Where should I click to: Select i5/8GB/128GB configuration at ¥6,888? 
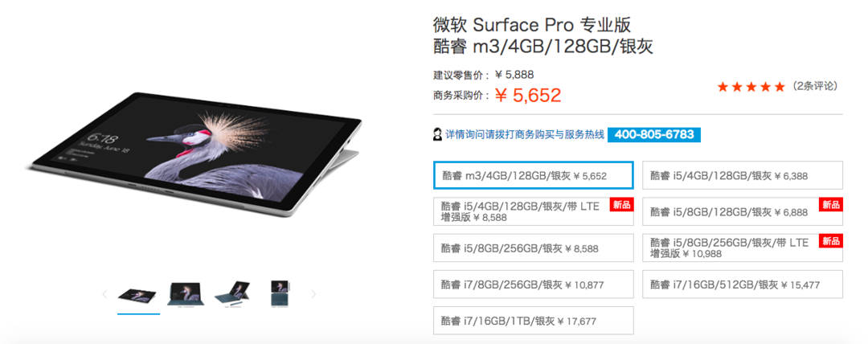742,211
